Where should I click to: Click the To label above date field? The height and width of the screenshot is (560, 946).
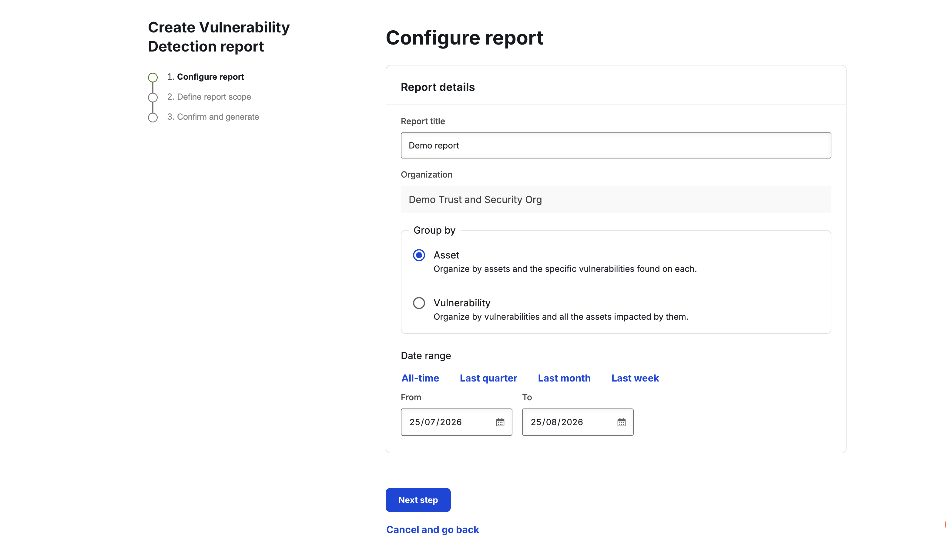click(x=527, y=397)
